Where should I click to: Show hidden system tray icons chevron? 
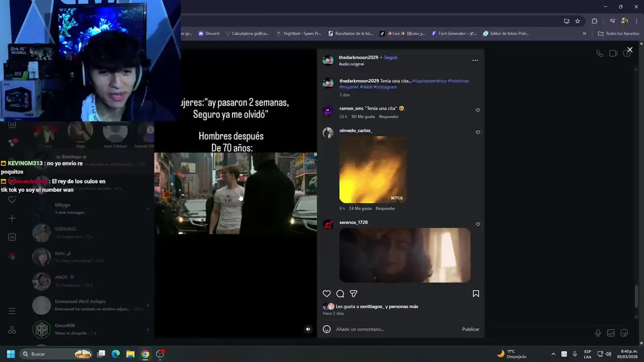point(553,354)
